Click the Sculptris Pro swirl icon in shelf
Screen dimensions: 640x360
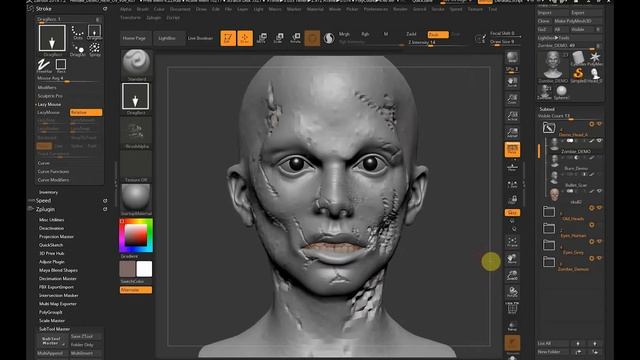click(329, 38)
